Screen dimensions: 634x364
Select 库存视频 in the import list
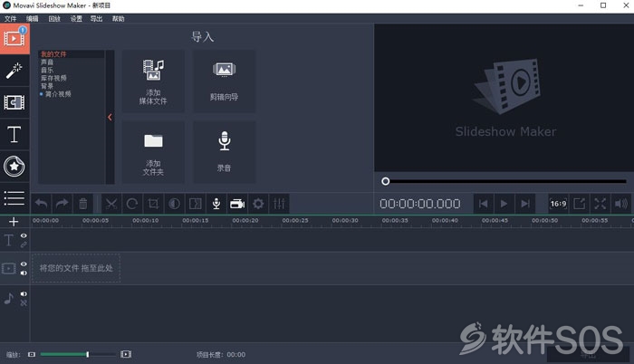click(53, 78)
